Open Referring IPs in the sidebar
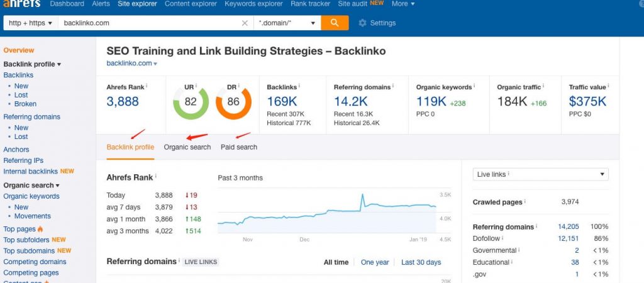This screenshot has height=283, width=644. 23,160
